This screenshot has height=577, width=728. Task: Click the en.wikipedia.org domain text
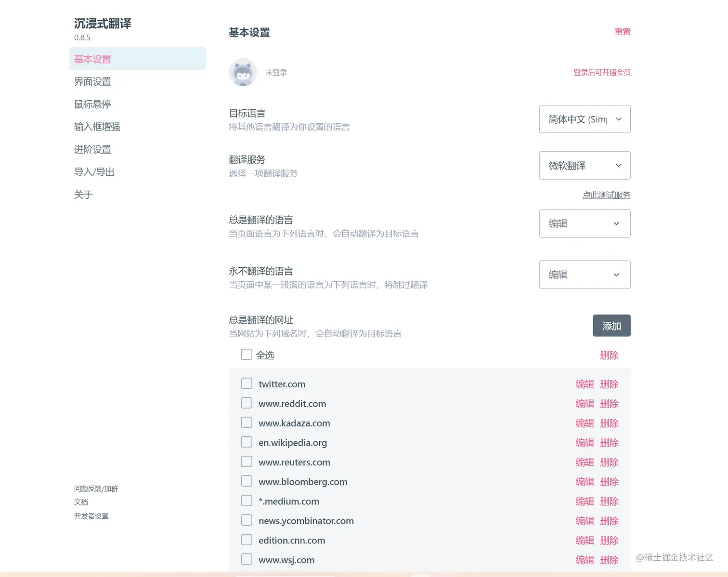(x=293, y=443)
